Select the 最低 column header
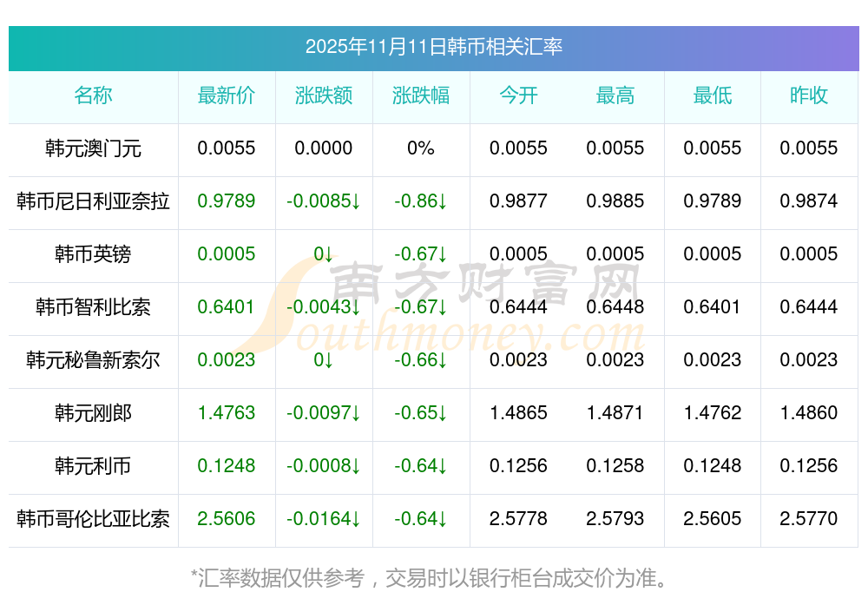 pyautogui.click(x=713, y=95)
